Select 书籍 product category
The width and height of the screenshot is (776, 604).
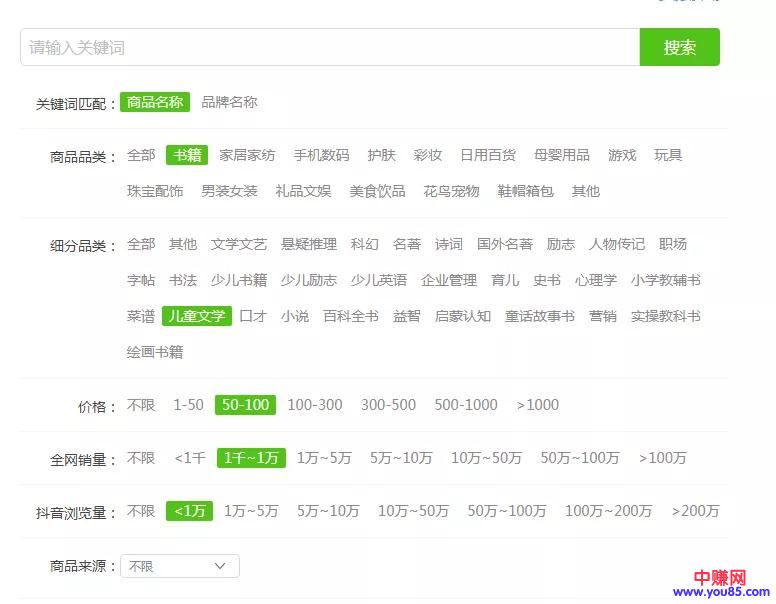187,155
